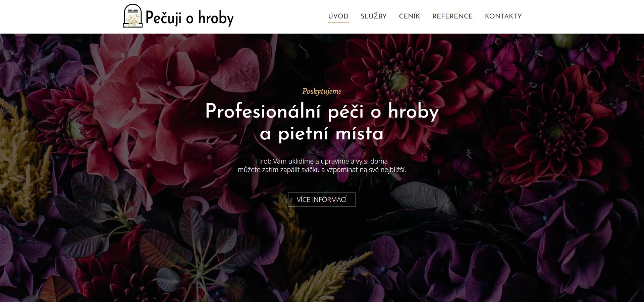The height and width of the screenshot is (306, 644).
Task: Click the gold underline below ÚVOD
Action: click(338, 23)
